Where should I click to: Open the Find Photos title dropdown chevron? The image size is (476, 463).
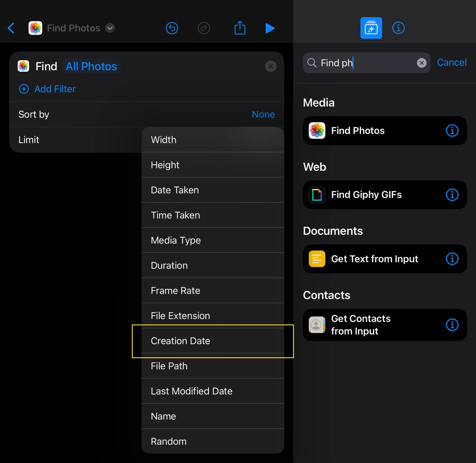(x=110, y=28)
